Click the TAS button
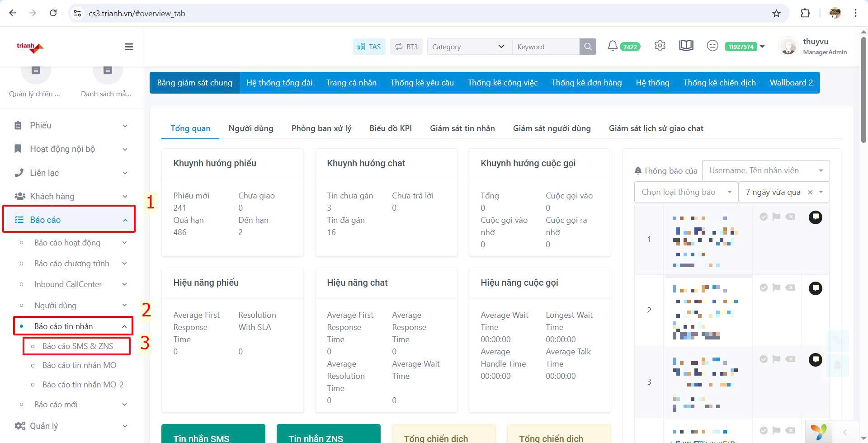The width and height of the screenshot is (868, 443). pos(369,47)
